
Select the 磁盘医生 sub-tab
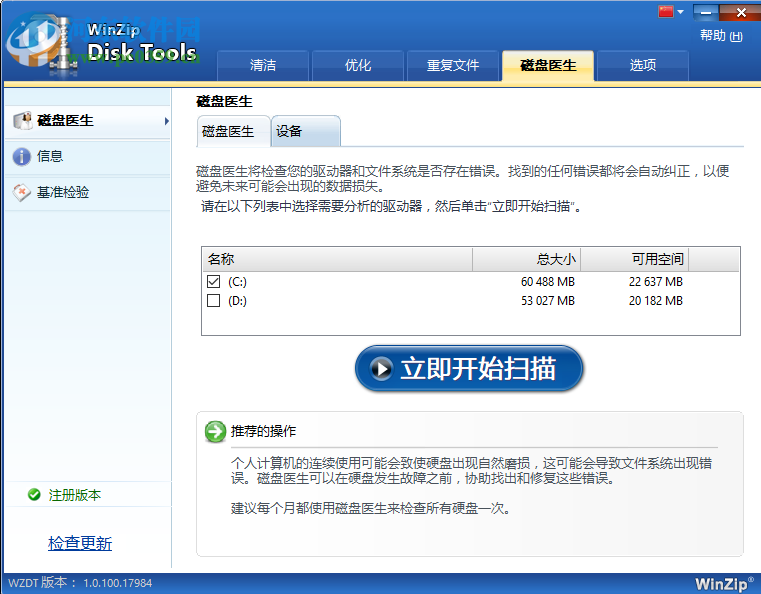click(233, 131)
